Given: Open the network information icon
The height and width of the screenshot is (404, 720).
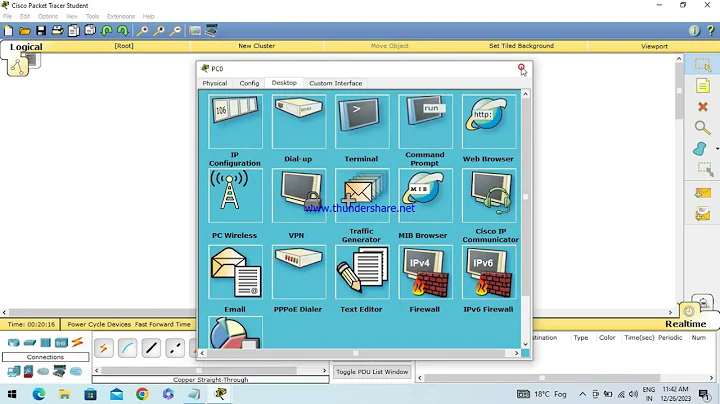Looking at the screenshot, I should click(x=694, y=31).
